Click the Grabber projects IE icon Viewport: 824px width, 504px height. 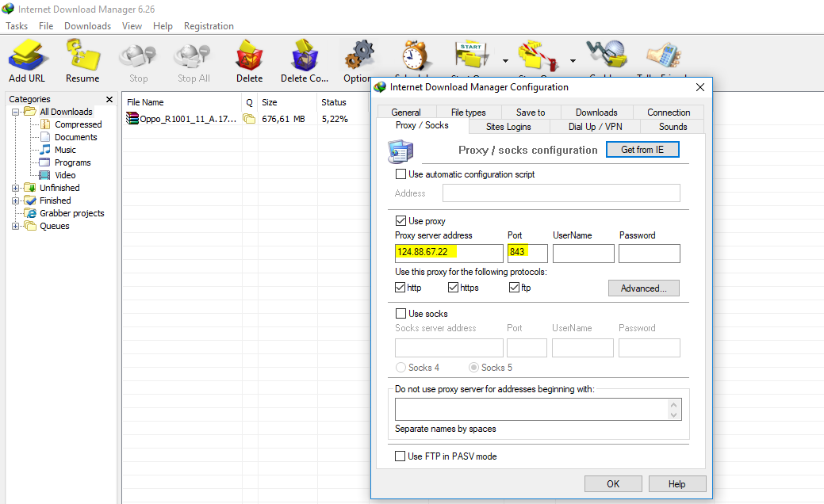(31, 213)
